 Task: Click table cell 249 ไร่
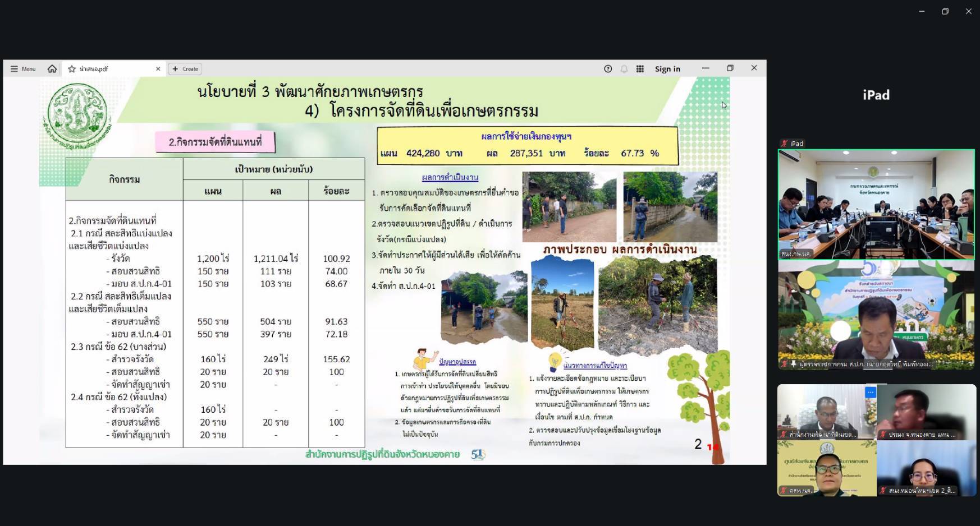coord(276,359)
